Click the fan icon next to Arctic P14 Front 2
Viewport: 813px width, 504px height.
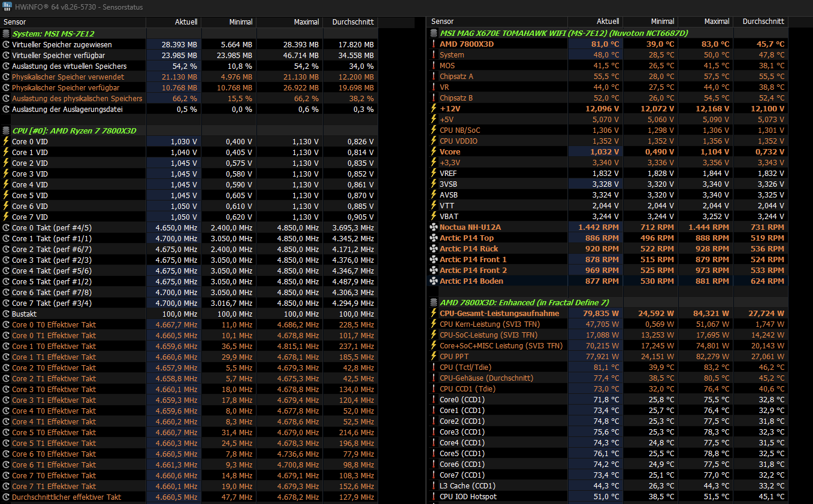pyautogui.click(x=434, y=271)
